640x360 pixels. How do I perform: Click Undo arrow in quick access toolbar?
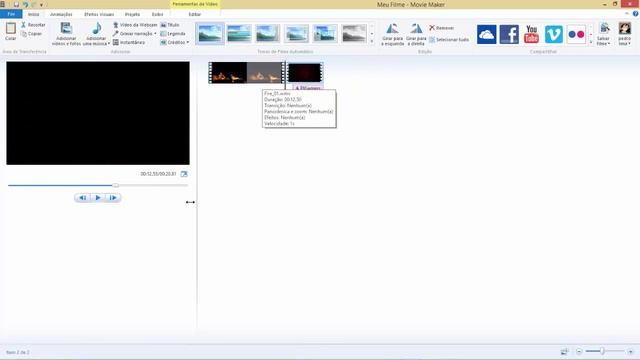(x=26, y=4)
